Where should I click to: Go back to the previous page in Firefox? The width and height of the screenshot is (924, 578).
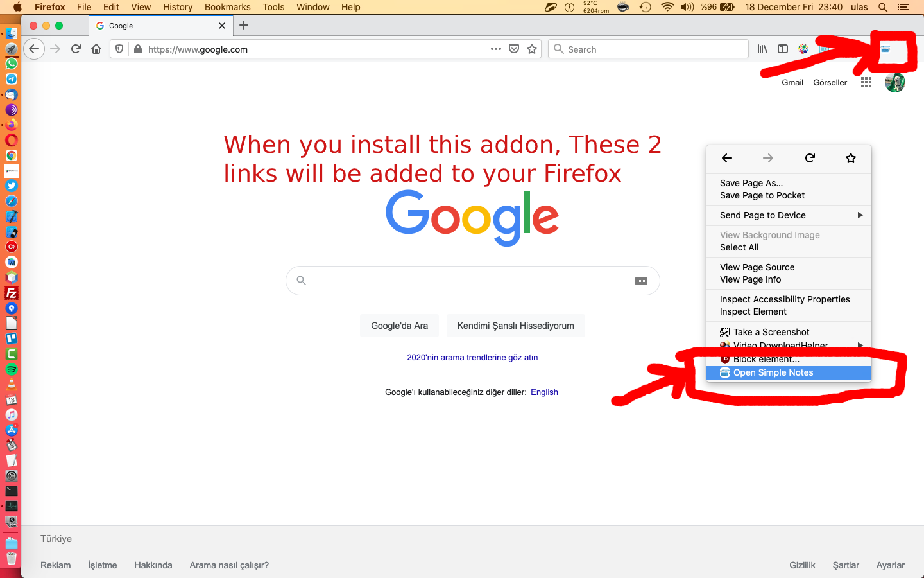pos(34,49)
